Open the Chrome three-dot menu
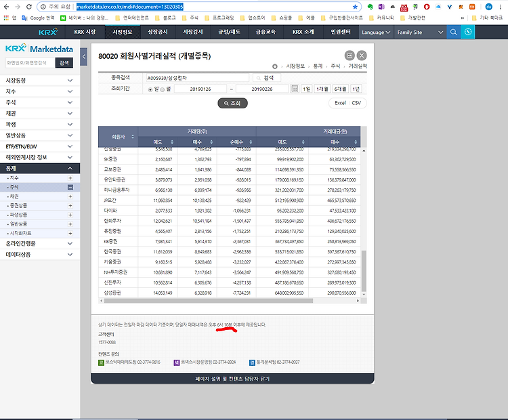508x420 pixels. point(500,7)
